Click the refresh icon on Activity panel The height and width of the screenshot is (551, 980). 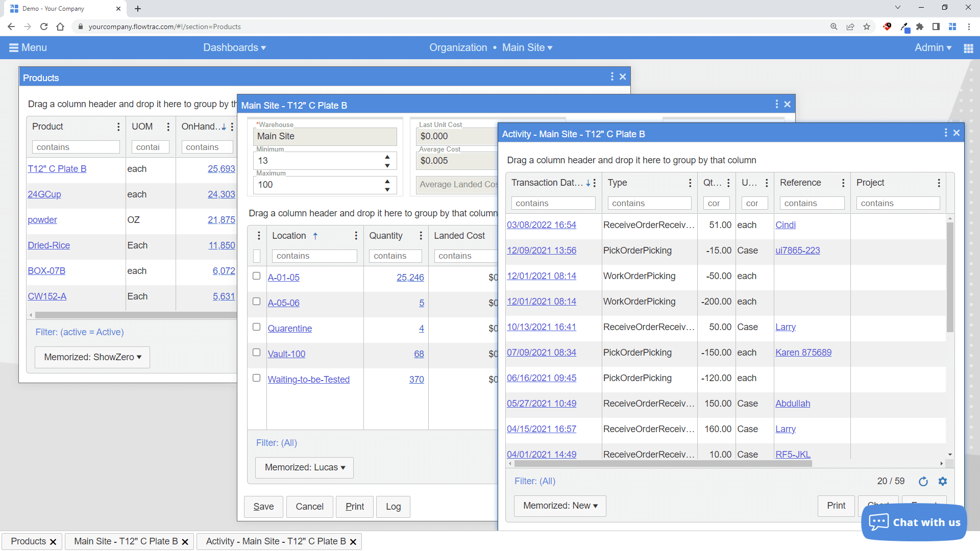[x=923, y=481]
